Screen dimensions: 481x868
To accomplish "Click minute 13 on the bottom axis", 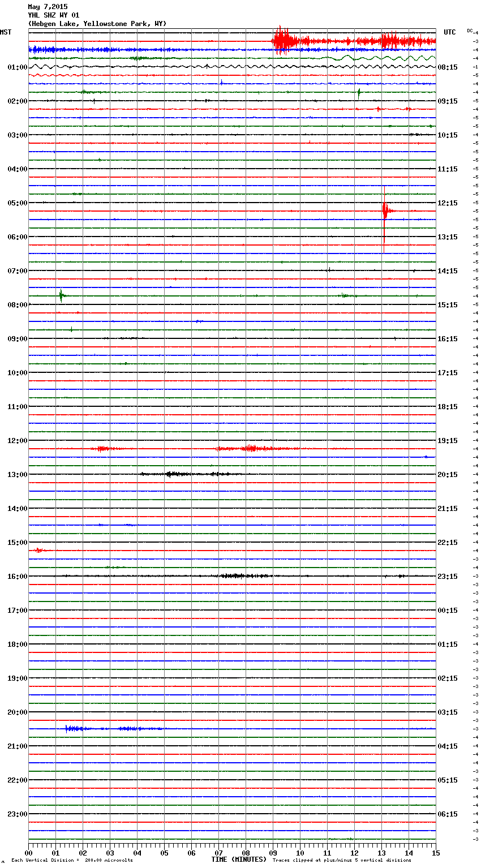I will click(381, 853).
